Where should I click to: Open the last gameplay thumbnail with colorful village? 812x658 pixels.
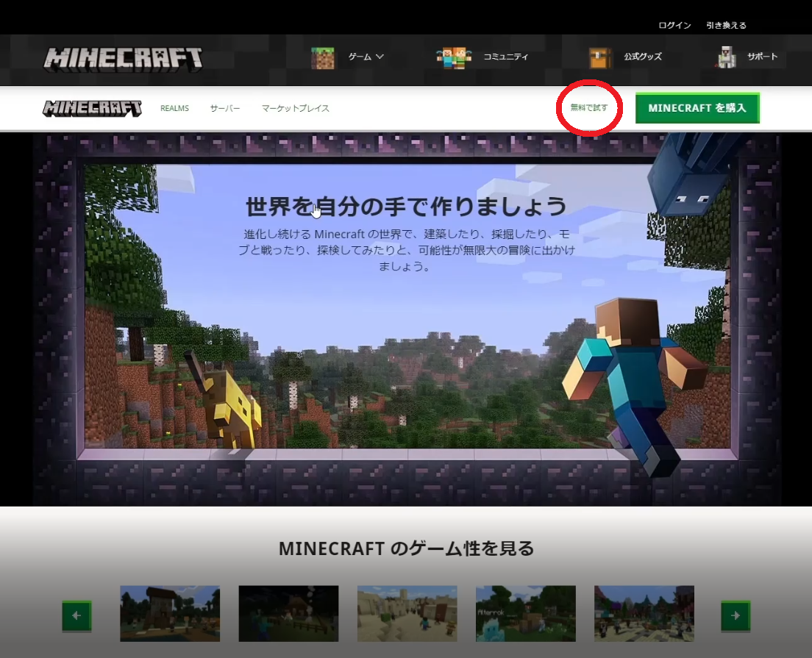(x=644, y=613)
